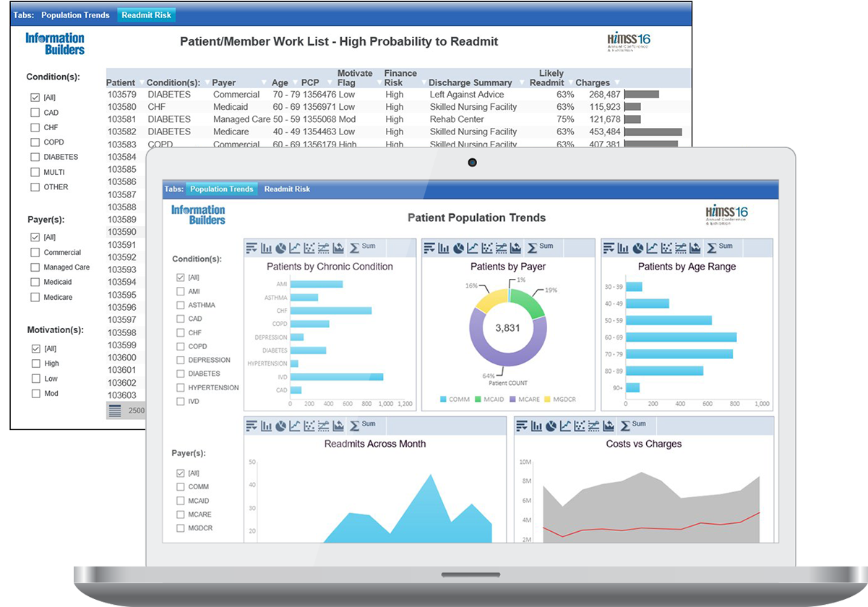
Task: Click sort bars icon in Patients by Chronic Condition toolbar
Action: 252,248
